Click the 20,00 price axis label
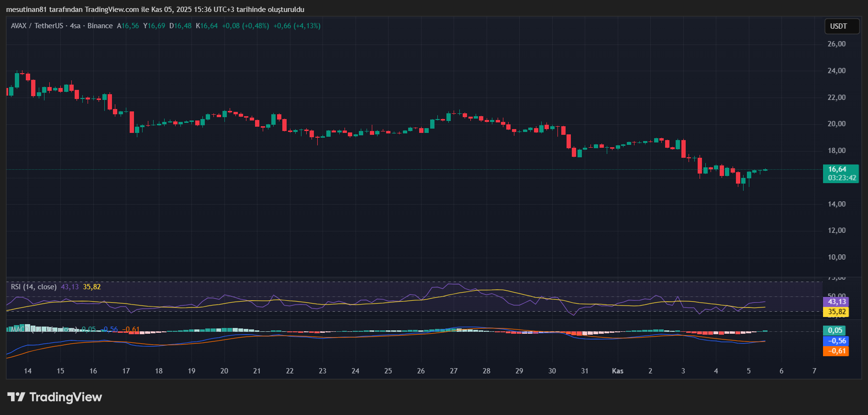The image size is (868, 415). tap(837, 124)
